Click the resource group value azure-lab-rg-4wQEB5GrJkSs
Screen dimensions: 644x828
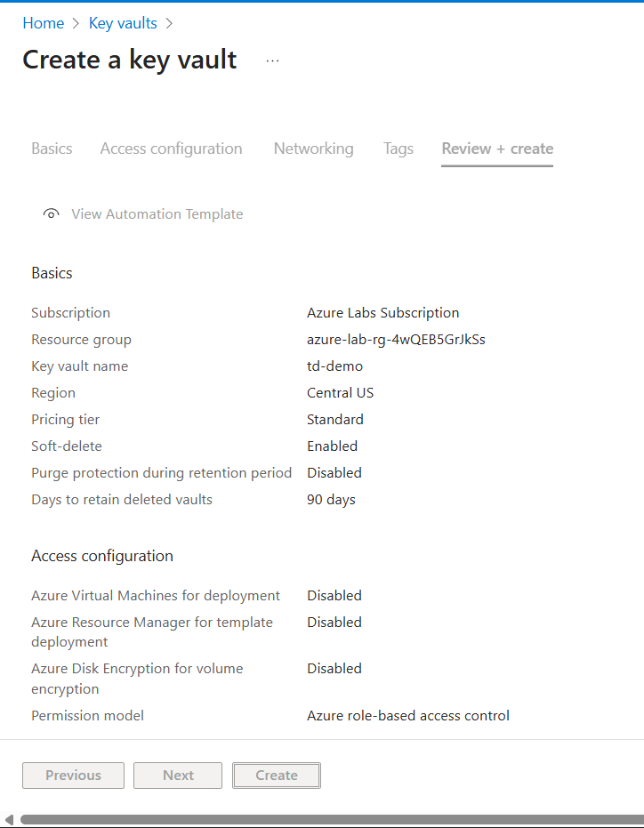[x=396, y=340]
